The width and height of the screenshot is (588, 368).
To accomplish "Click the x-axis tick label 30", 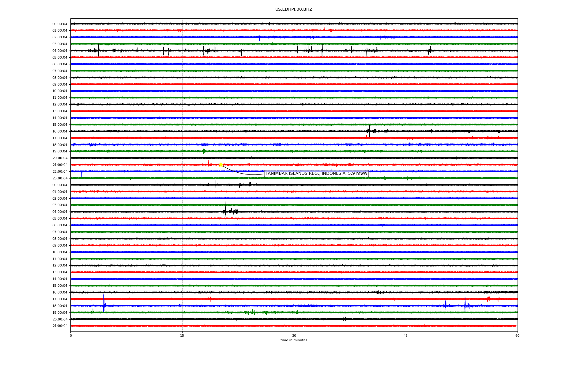I will (x=294, y=335).
